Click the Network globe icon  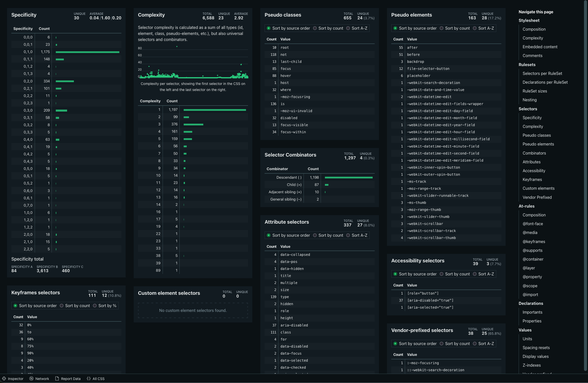31,378
